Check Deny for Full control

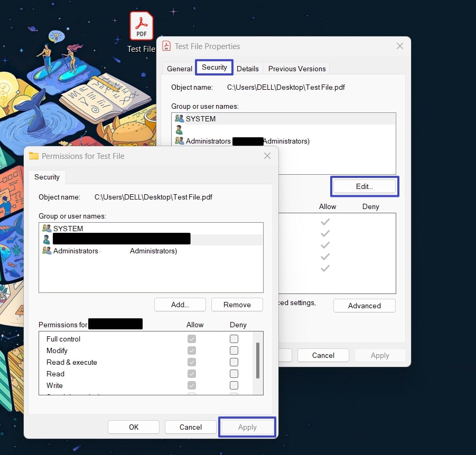(x=234, y=338)
